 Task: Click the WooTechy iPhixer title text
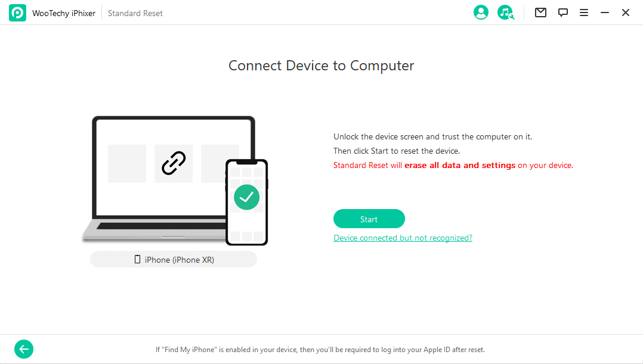(64, 13)
